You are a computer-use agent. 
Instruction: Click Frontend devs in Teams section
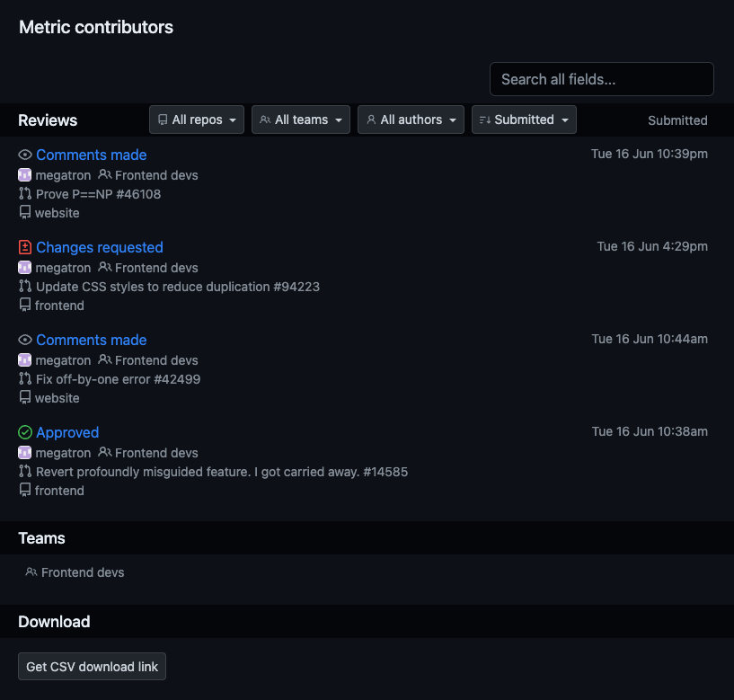[83, 572]
